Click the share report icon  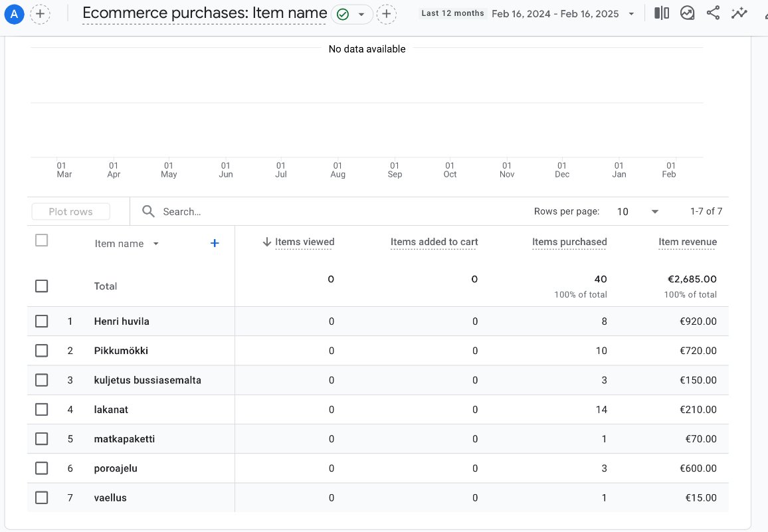click(x=713, y=13)
